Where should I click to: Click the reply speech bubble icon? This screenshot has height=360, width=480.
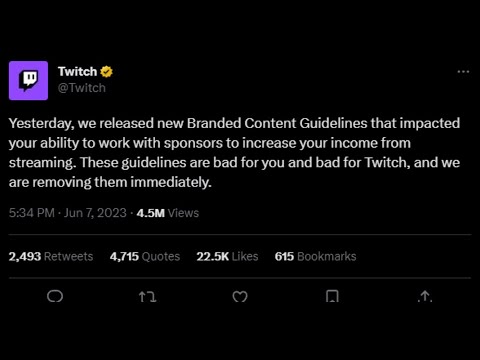coord(55,296)
